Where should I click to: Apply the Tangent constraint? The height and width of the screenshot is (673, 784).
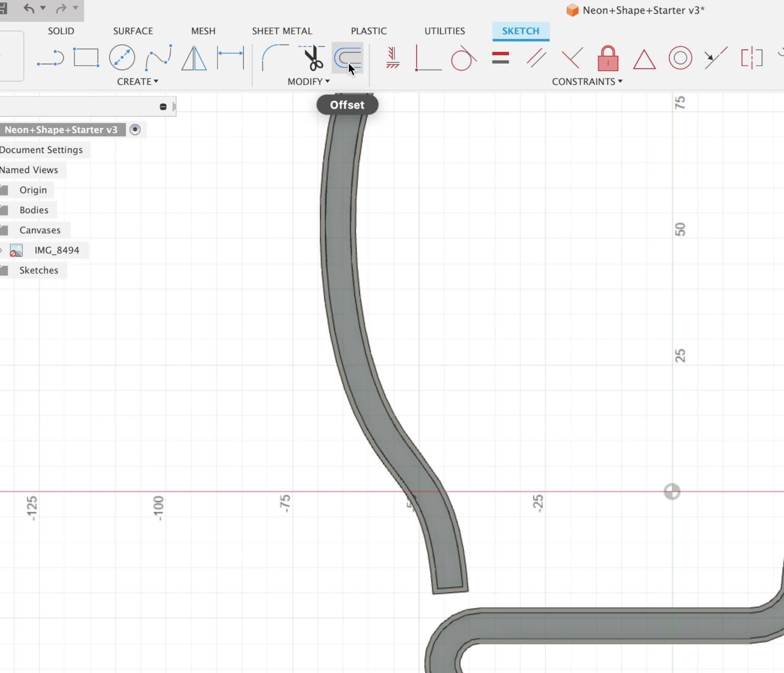[463, 58]
